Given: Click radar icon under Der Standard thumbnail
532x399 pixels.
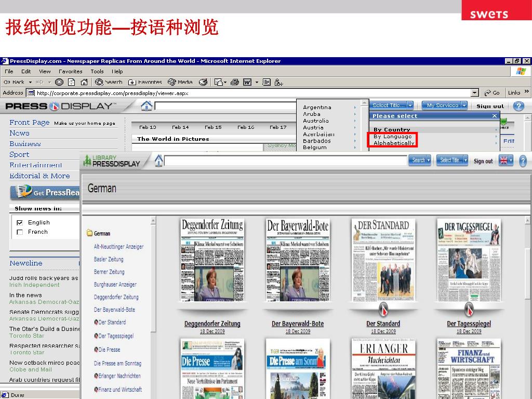Looking at the screenshot, I should pyautogui.click(x=383, y=309).
